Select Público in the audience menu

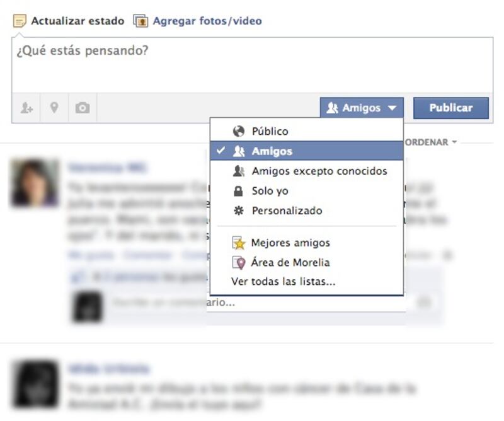pyautogui.click(x=307, y=131)
